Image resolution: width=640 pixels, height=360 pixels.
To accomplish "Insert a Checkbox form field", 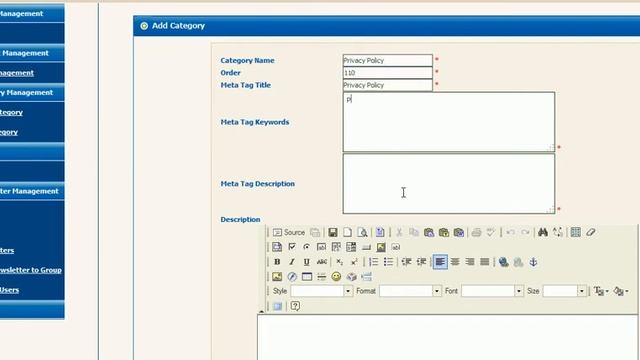I will pos(292,247).
